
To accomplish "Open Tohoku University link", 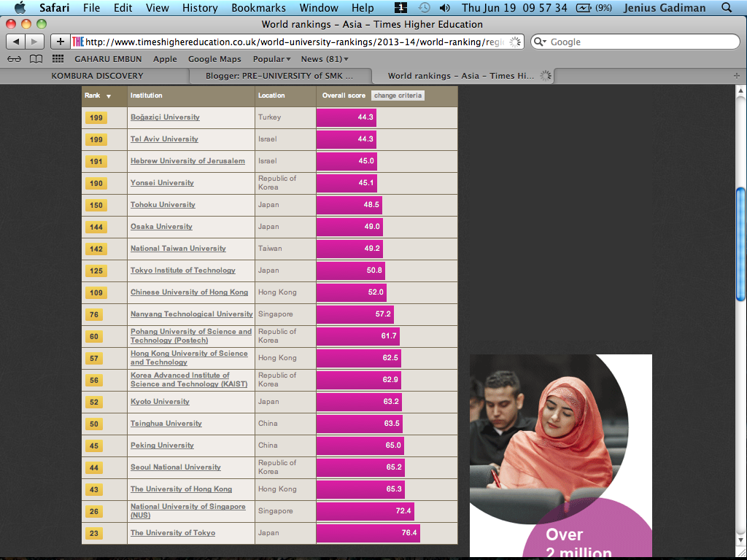I will [x=163, y=205].
